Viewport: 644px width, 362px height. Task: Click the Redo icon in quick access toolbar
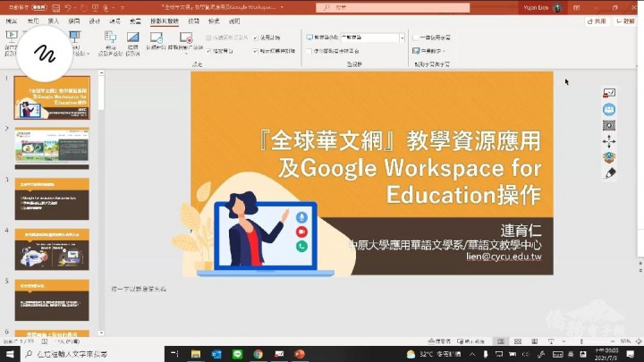coord(84,7)
